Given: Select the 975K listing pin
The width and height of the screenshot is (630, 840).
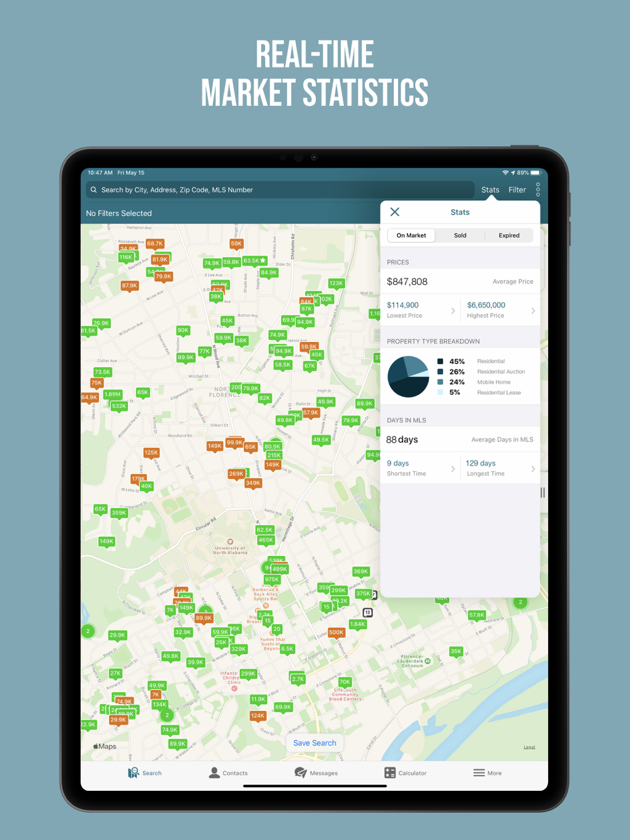Looking at the screenshot, I should coord(272,580).
